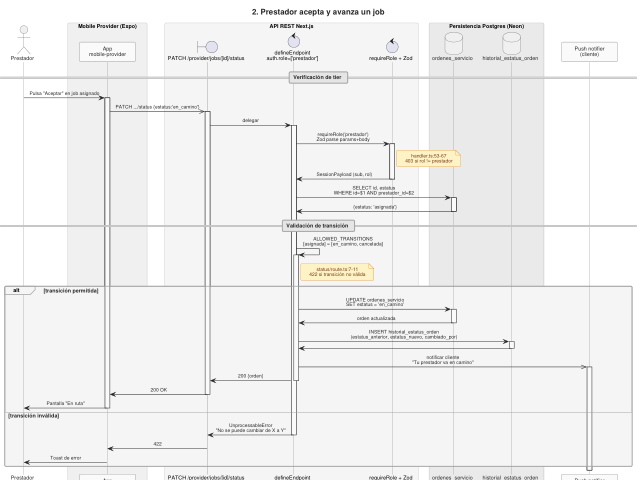Click the 'Pulsa "Aceptar" en job asignado' message
This screenshot has width=640, height=480.
[64, 93]
